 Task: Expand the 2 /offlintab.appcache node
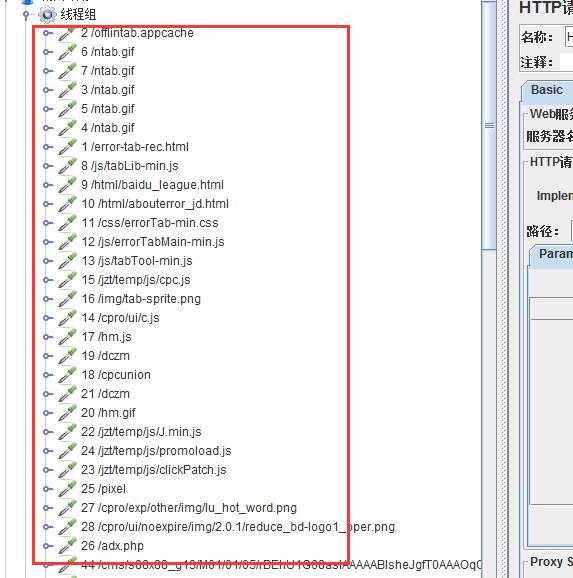pyautogui.click(x=48, y=33)
